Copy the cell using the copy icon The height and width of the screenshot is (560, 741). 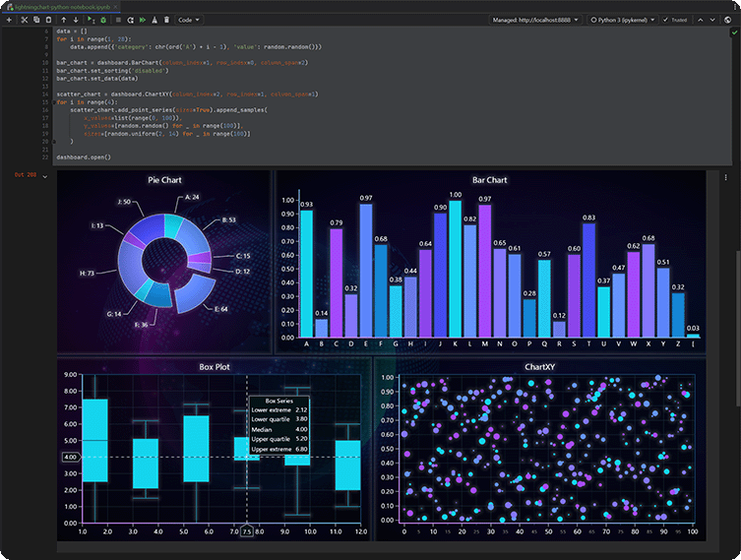click(36, 20)
